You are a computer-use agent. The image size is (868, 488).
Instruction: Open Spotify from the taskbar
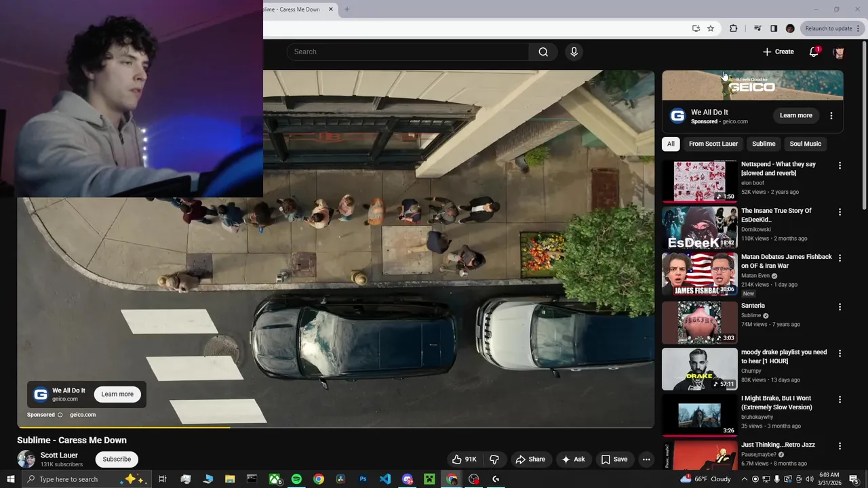click(296, 479)
